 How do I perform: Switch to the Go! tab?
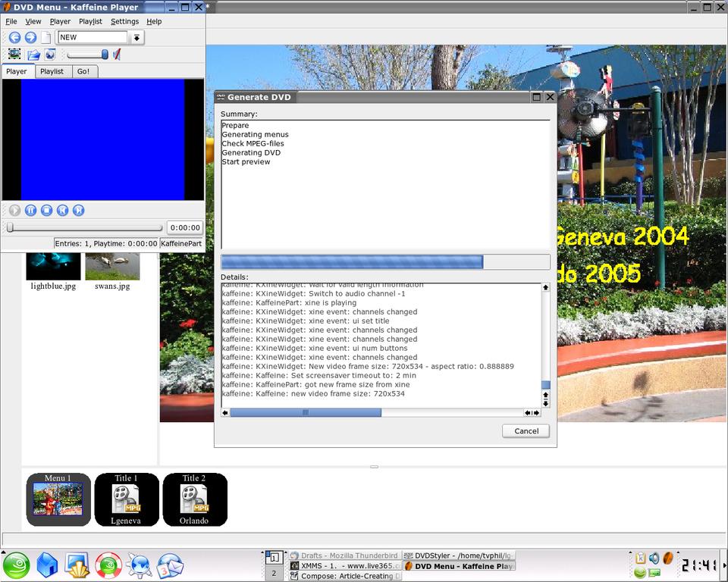(83, 71)
